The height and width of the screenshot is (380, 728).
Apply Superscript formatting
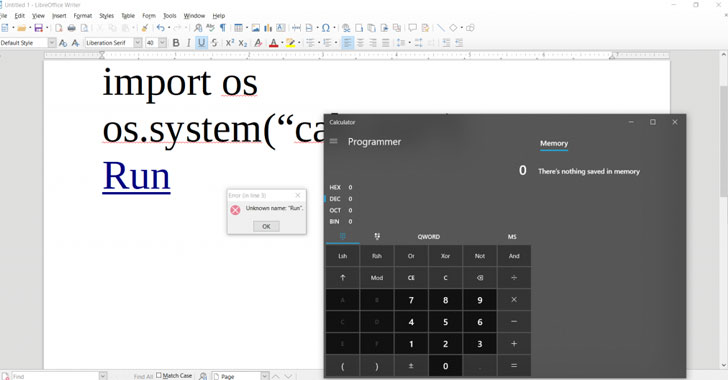[229, 43]
